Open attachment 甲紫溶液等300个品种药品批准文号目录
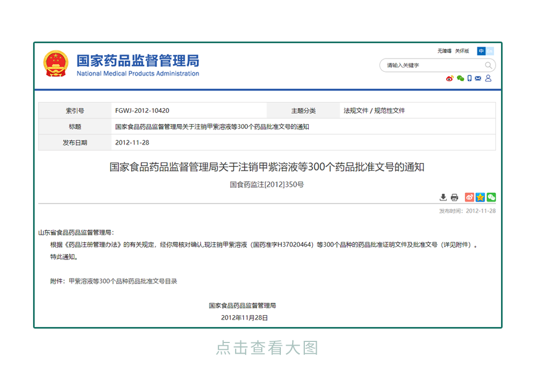This screenshot has width=533, height=392. pos(123,281)
